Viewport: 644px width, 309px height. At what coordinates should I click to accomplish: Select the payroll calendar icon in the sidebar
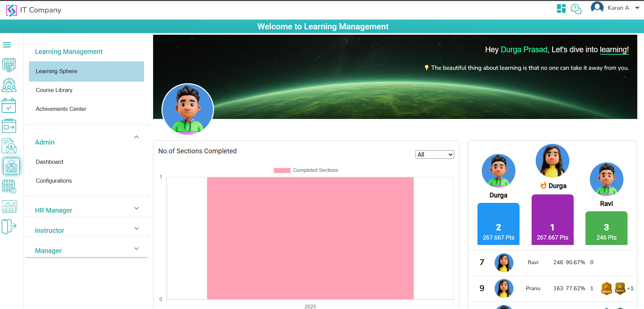coord(9,65)
